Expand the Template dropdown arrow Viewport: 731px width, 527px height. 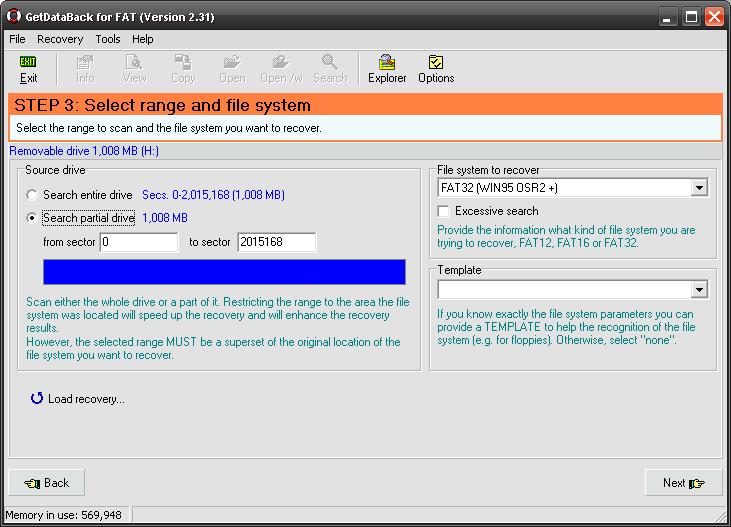(699, 290)
